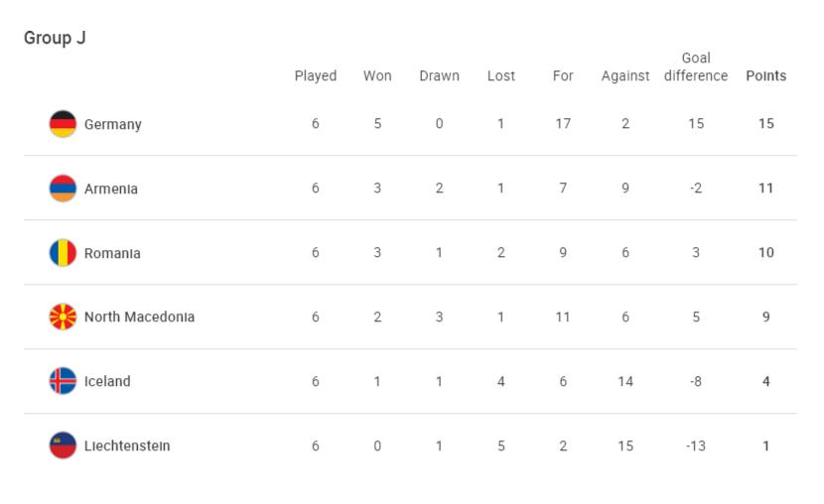Click the Played column header
The width and height of the screenshot is (824, 504).
(316, 76)
